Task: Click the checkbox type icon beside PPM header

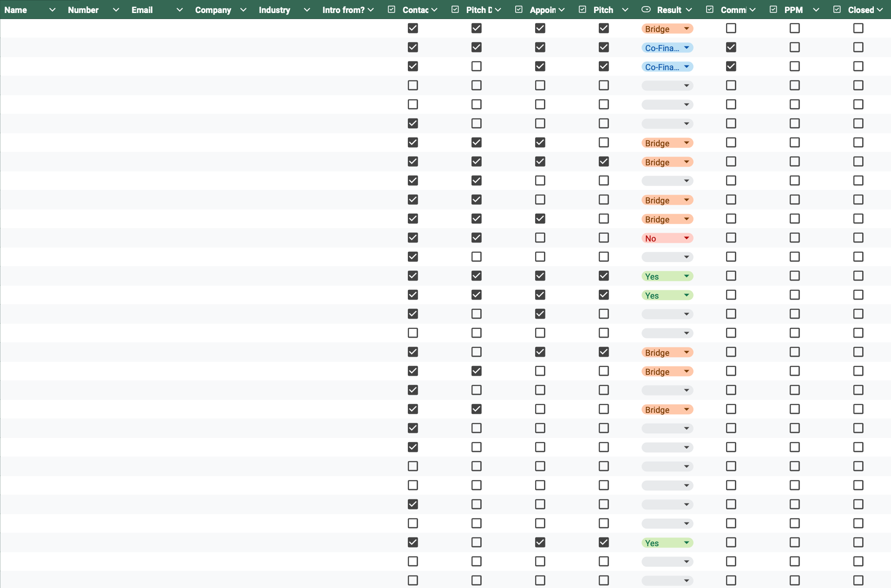Action: tap(773, 9)
